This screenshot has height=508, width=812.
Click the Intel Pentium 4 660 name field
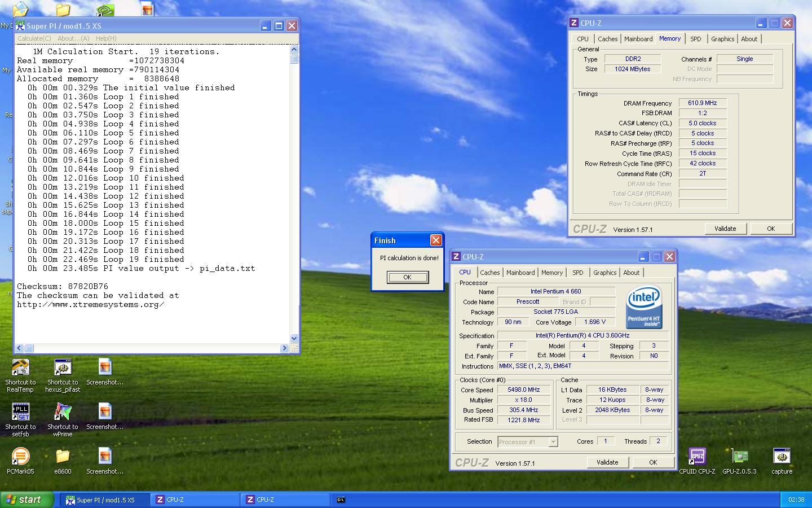click(x=555, y=292)
